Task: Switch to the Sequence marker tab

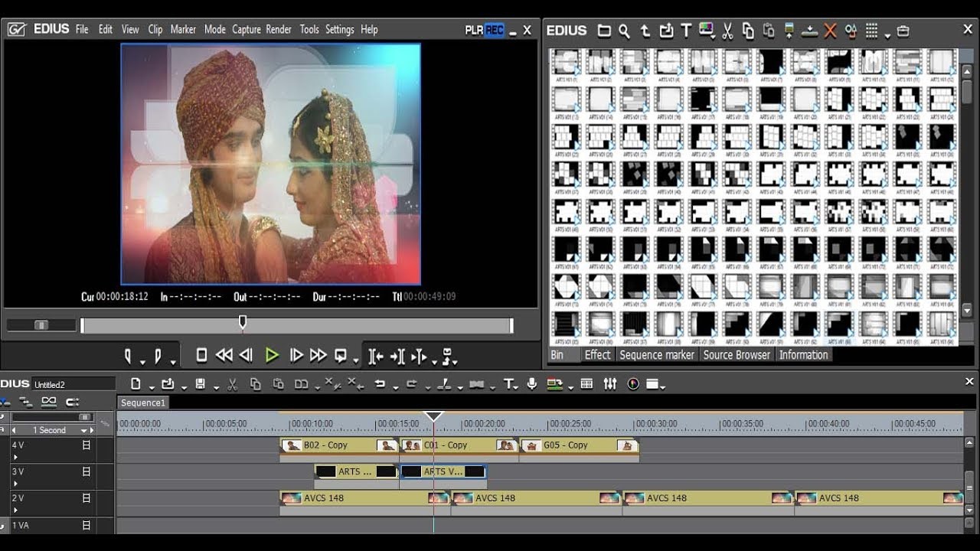Action: coord(657,355)
